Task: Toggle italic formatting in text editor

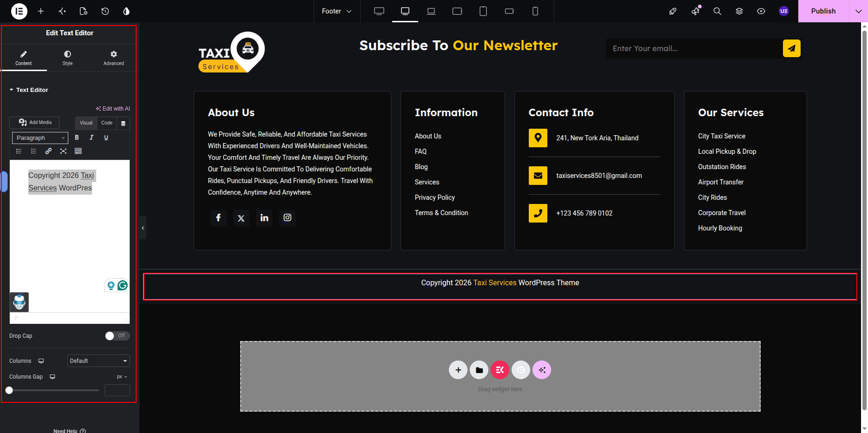Action: coord(92,138)
